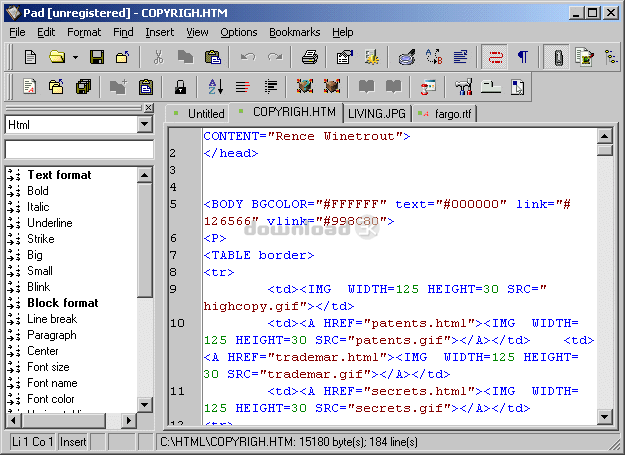The image size is (625, 455).
Task: Click the empty field below Html combo
Action: coord(79,150)
